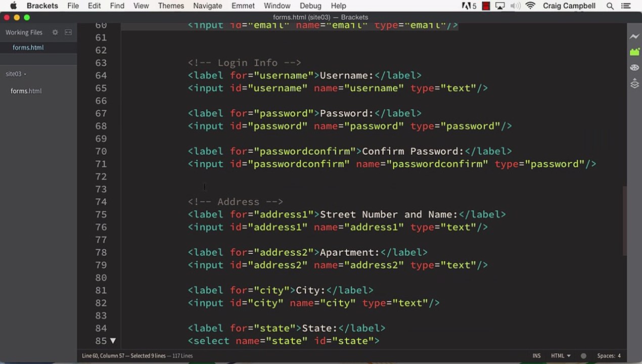Click the Apartment: label text
642x364 pixels.
349,252
